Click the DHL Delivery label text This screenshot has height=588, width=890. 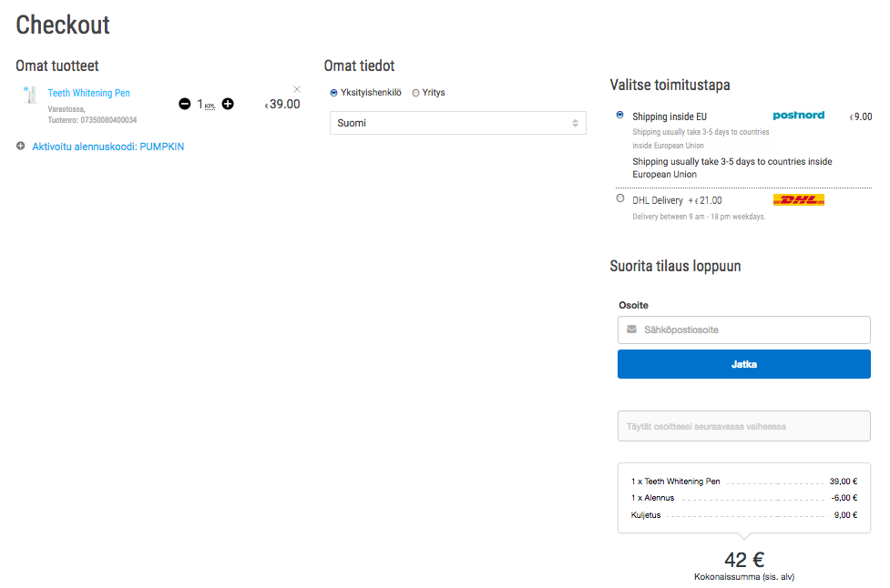point(657,200)
